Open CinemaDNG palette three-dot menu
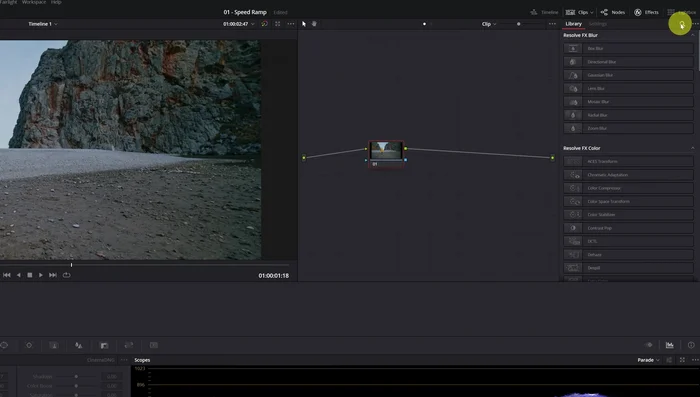Screen dimensions: 700x397 [x=124, y=360]
